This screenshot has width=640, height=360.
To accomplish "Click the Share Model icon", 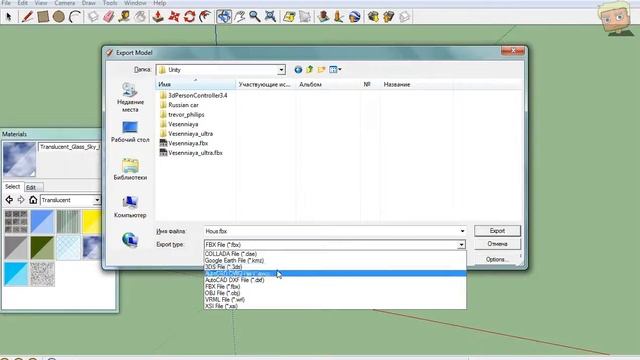I will tap(389, 17).
